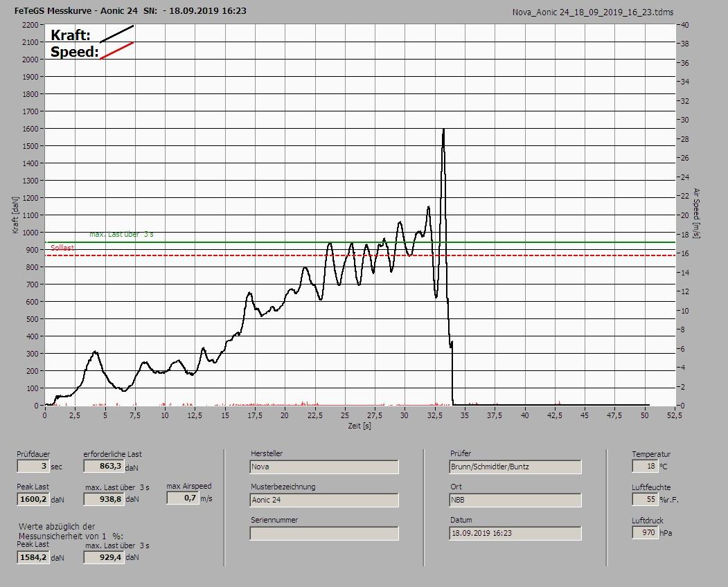Click the Speed: legend label
Screen dimensions: 728x587
pos(74,52)
